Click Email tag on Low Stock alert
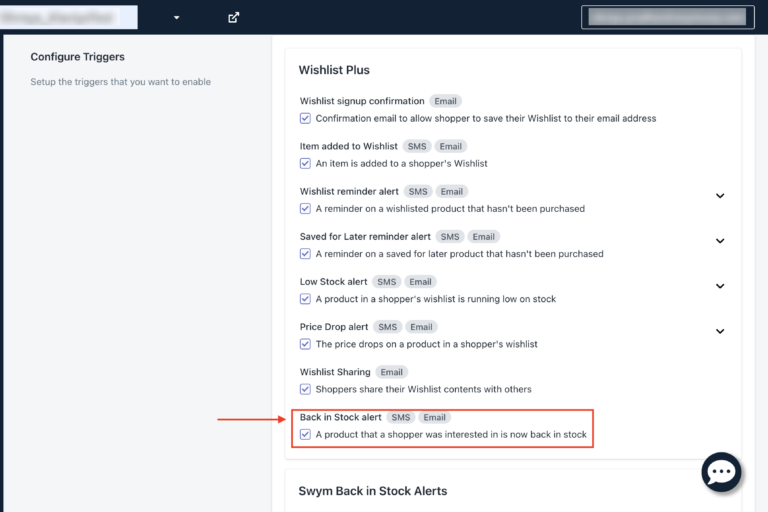 (420, 282)
